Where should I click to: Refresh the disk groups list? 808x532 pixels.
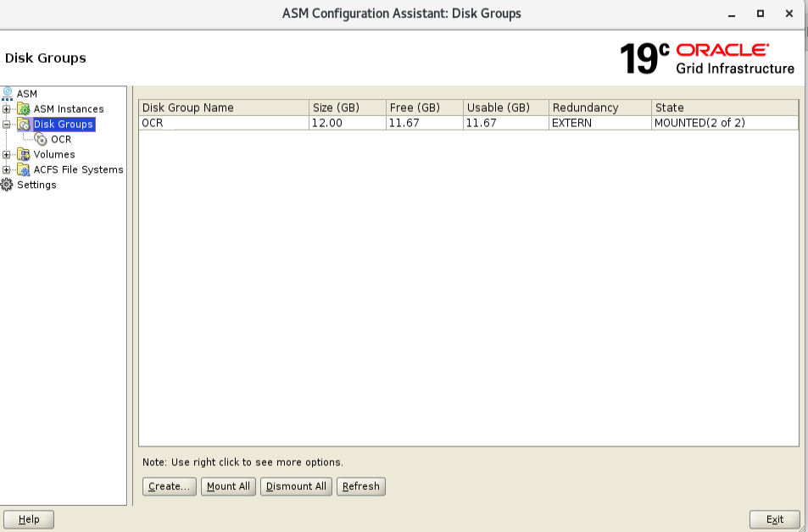(360, 486)
